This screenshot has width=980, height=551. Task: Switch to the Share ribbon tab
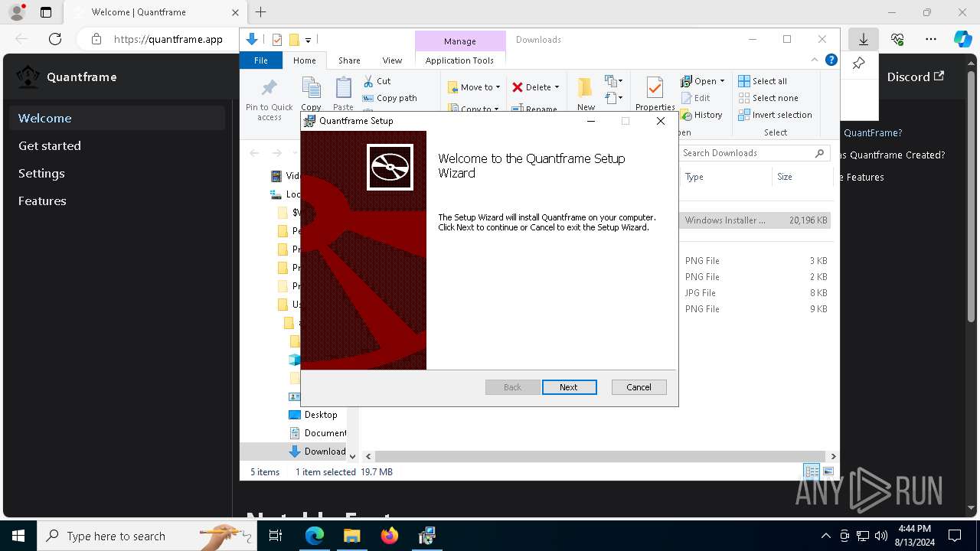(349, 60)
